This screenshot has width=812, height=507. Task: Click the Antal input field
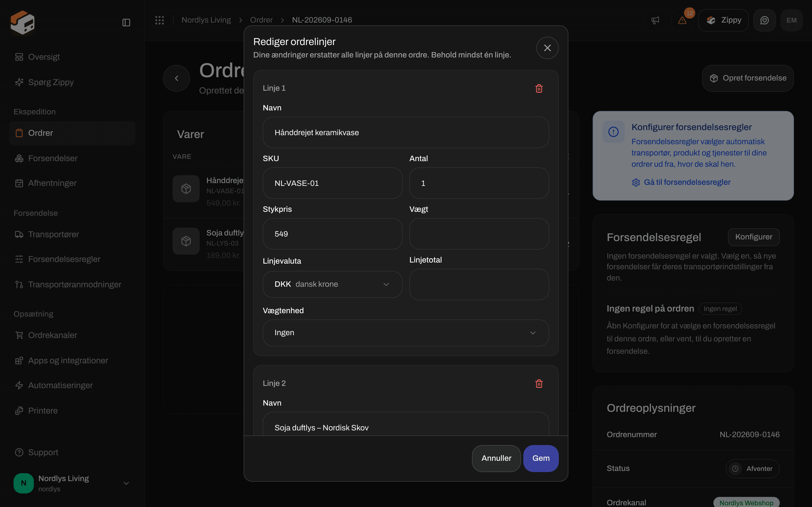tap(479, 183)
